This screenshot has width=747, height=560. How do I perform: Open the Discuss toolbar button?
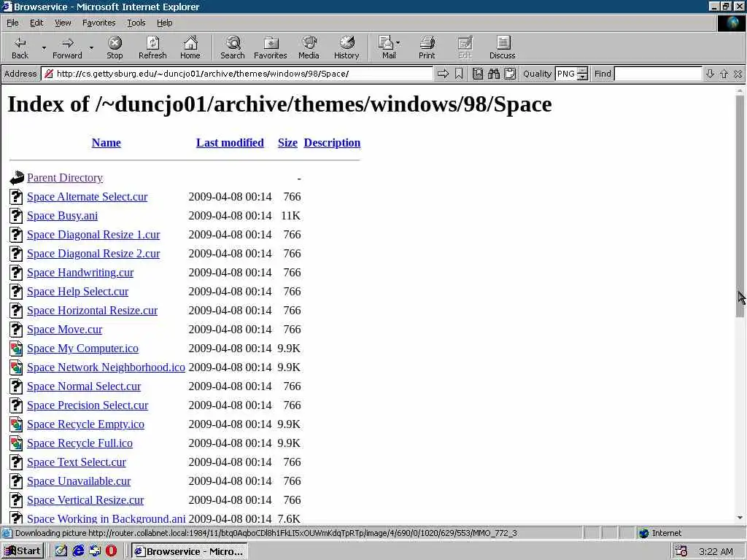(x=502, y=47)
